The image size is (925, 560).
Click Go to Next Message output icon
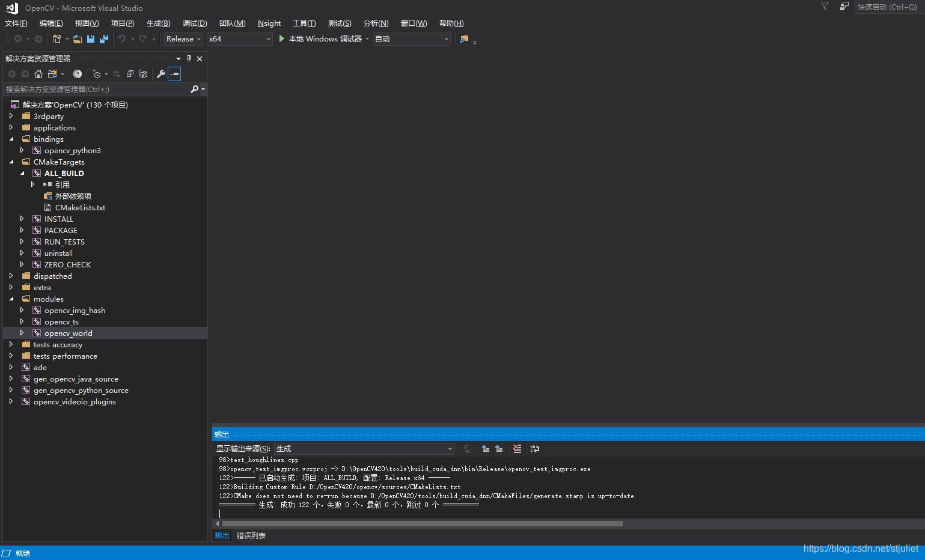[499, 449]
